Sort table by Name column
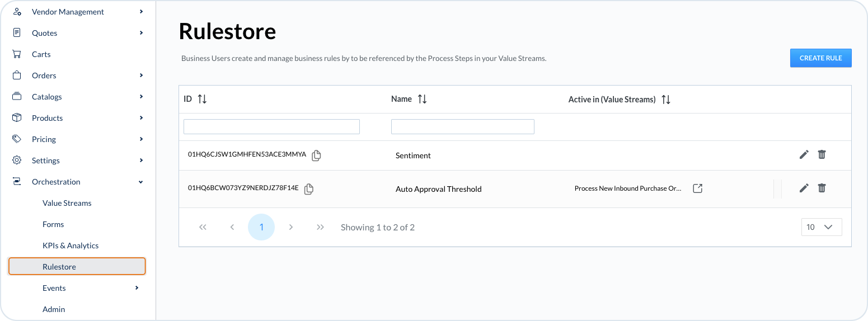The height and width of the screenshot is (321, 868). [422, 99]
